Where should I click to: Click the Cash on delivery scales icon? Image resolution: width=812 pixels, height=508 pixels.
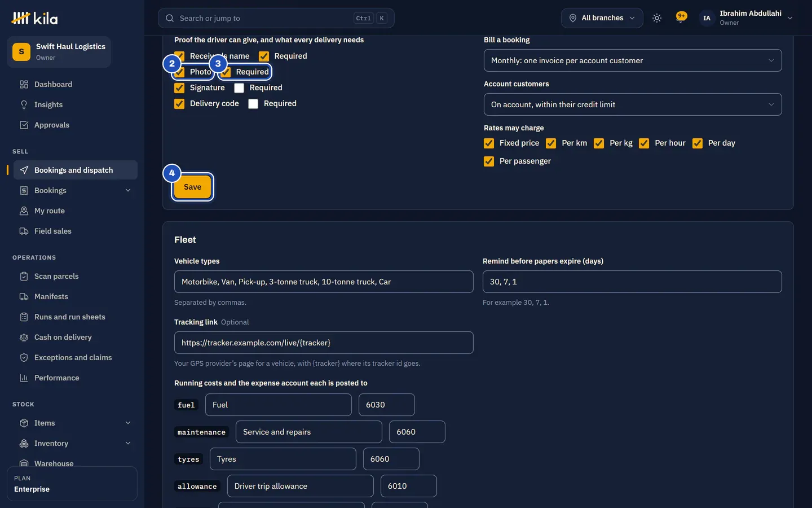pos(24,337)
